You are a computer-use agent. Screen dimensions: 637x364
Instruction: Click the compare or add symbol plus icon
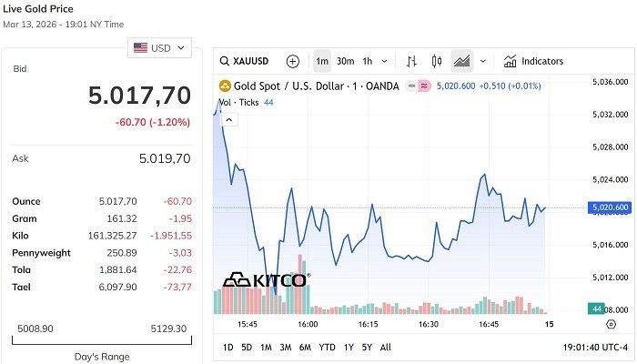tap(292, 61)
